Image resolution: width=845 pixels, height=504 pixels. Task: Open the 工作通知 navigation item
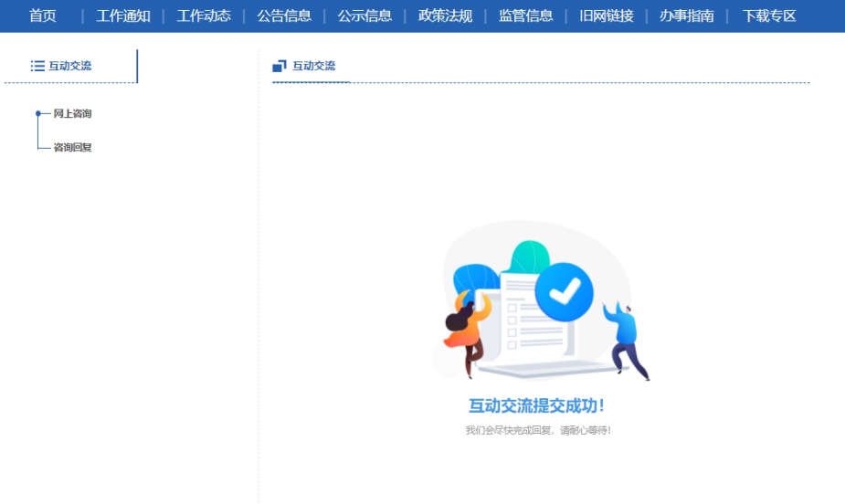[x=123, y=16]
